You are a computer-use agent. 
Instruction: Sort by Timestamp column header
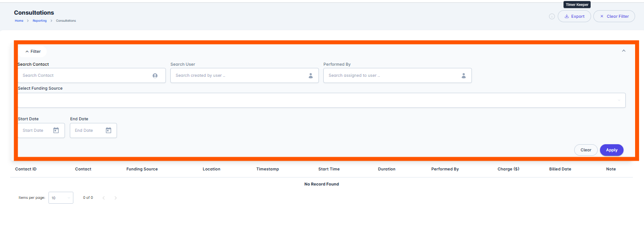[268, 169]
